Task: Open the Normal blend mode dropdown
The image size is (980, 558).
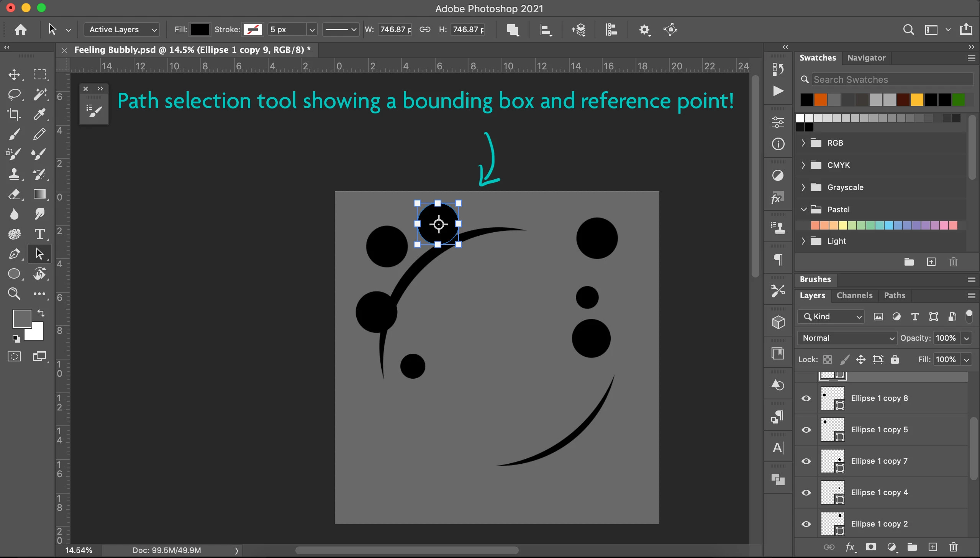Action: point(847,338)
